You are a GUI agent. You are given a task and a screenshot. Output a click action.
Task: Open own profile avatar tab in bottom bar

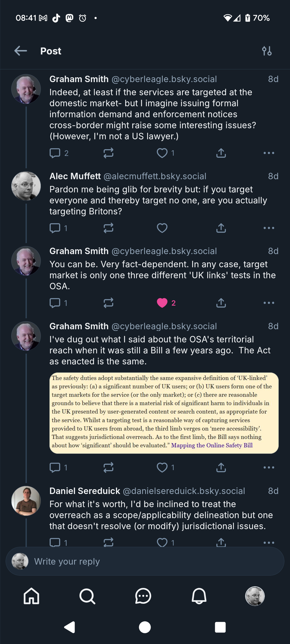click(x=255, y=596)
